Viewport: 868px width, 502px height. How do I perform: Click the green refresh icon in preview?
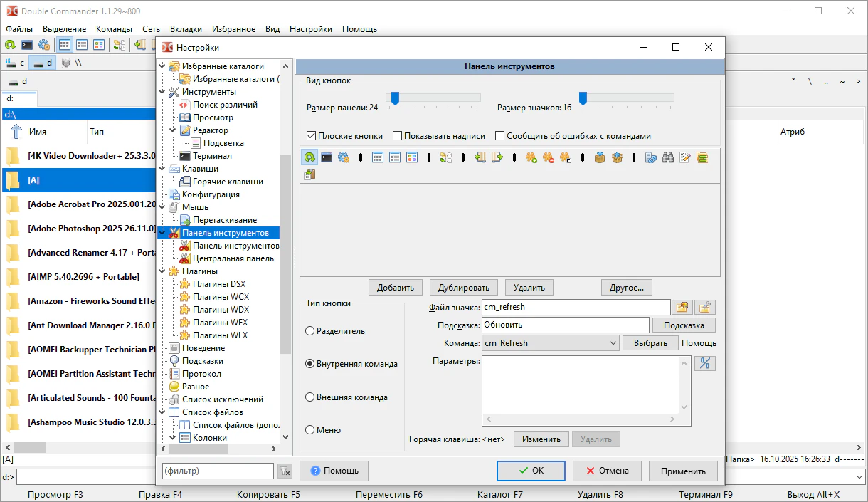coord(309,157)
